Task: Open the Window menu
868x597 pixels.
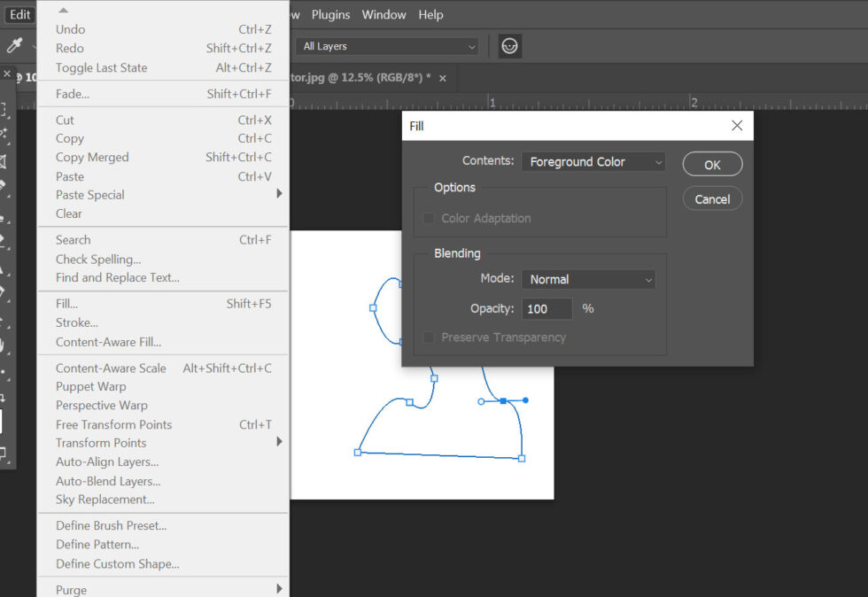Action: coord(384,14)
